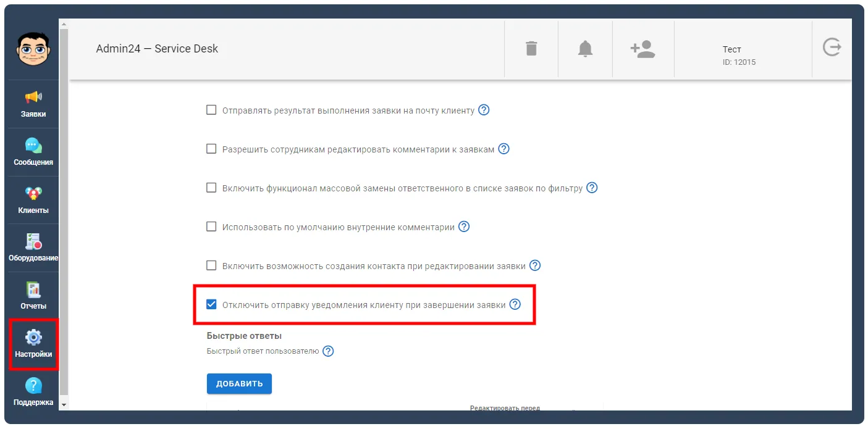Open notifications bell icon

pyautogui.click(x=585, y=48)
